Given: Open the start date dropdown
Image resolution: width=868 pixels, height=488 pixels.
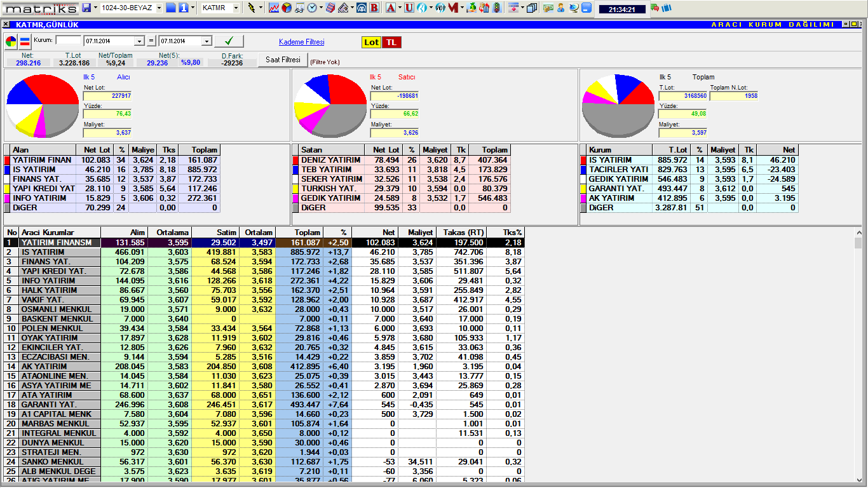Looking at the screenshot, I should (x=139, y=41).
